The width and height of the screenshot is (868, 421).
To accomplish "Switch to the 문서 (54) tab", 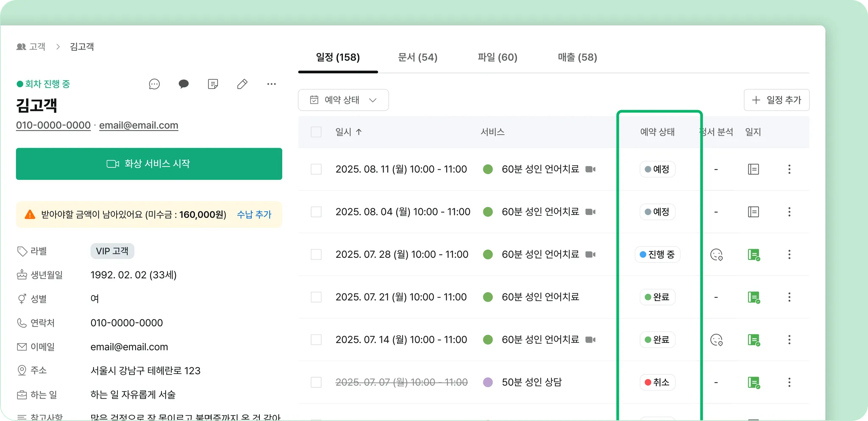I will click(x=417, y=57).
